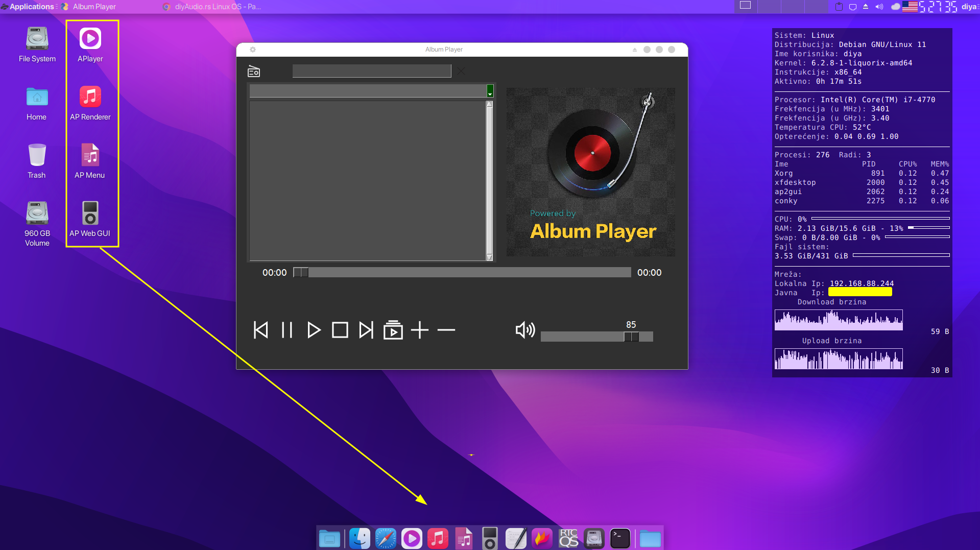This screenshot has width=980, height=550.
Task: Click the track list scrollbar down arrow
Action: pos(489,257)
